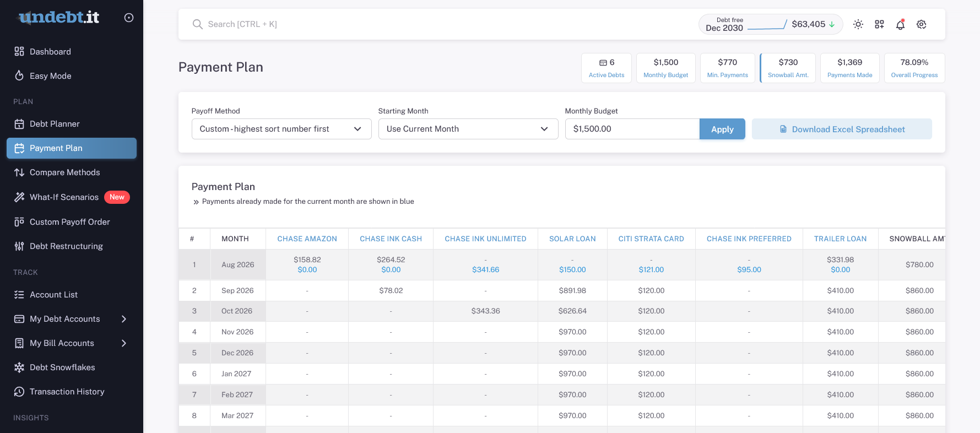The width and height of the screenshot is (980, 433).
Task: Open the Dashboard menu item
Action: [72, 51]
